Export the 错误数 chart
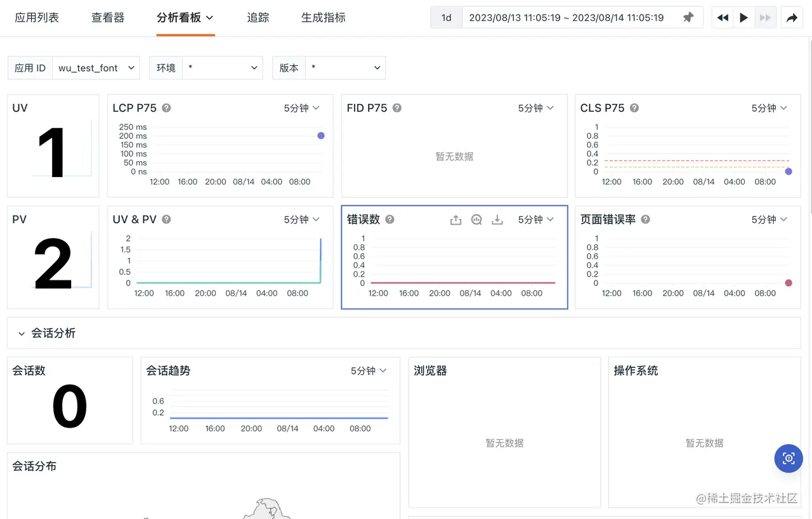 [x=455, y=220]
